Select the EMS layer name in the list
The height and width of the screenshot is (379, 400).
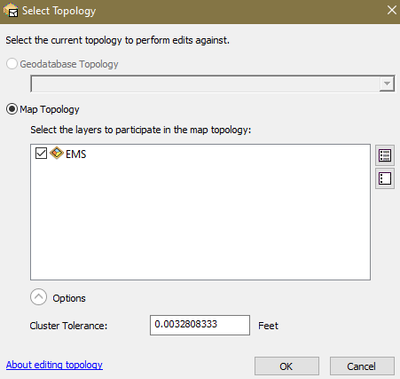(76, 154)
